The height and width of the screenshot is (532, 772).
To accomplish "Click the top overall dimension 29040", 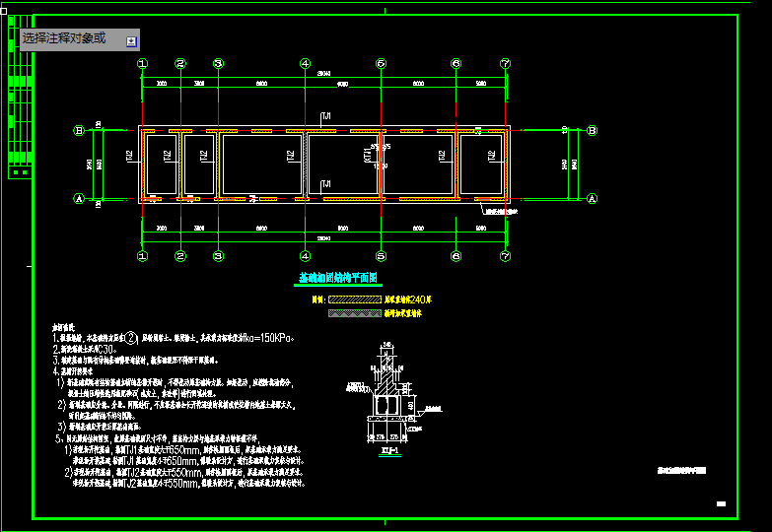I will (323, 74).
